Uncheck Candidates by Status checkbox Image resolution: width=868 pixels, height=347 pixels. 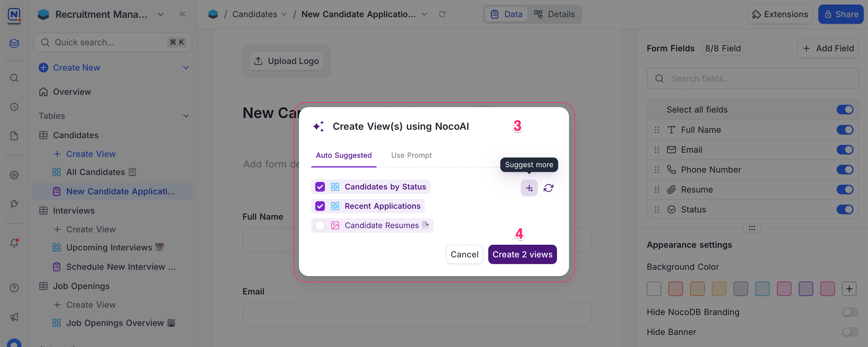[320, 187]
